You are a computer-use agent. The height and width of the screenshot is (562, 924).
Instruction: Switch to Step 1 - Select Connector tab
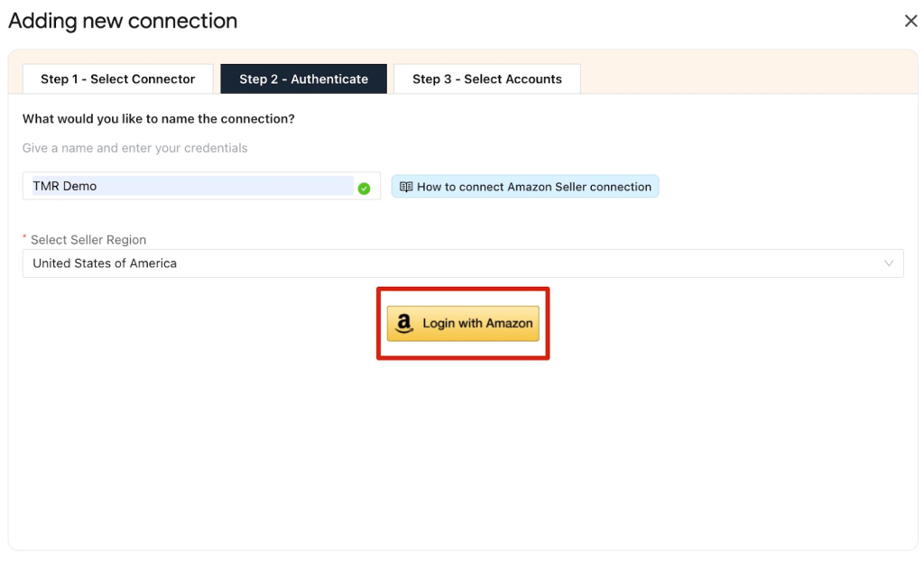pyautogui.click(x=117, y=79)
